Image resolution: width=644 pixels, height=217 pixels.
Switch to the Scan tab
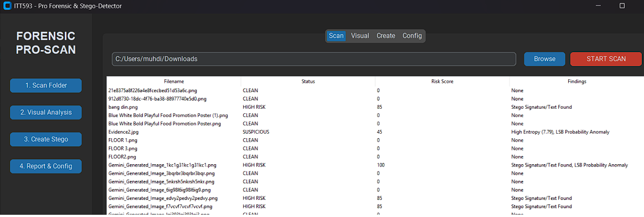[336, 36]
